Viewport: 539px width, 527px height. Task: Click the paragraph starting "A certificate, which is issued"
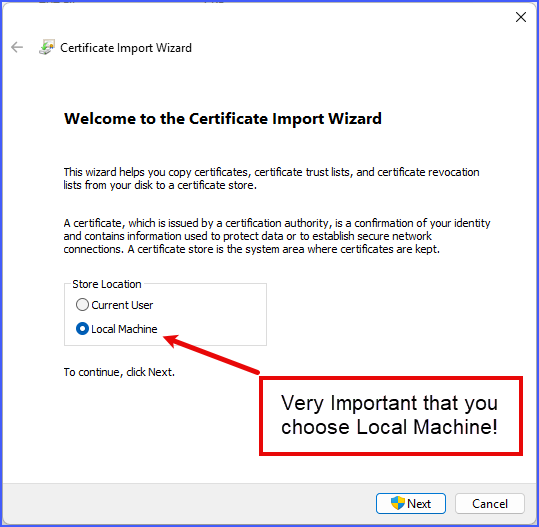(277, 236)
